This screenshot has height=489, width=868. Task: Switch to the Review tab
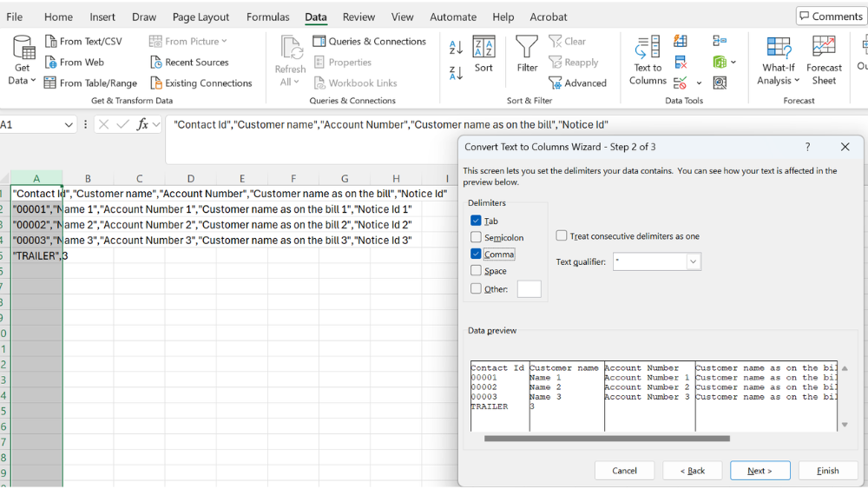[358, 17]
